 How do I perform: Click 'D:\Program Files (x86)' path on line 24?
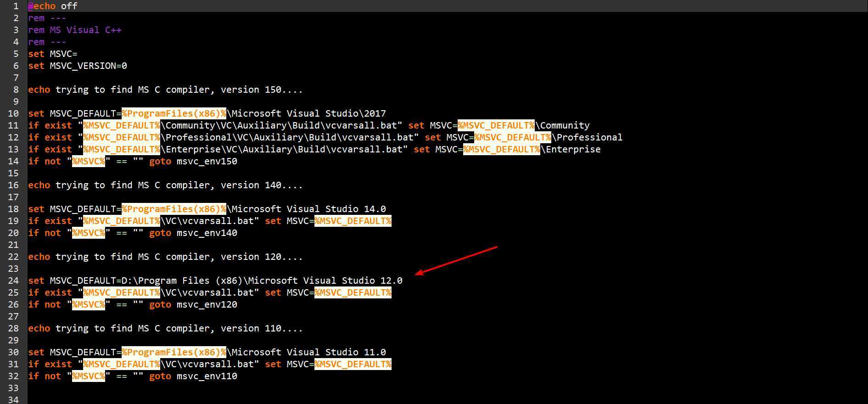coord(182,281)
